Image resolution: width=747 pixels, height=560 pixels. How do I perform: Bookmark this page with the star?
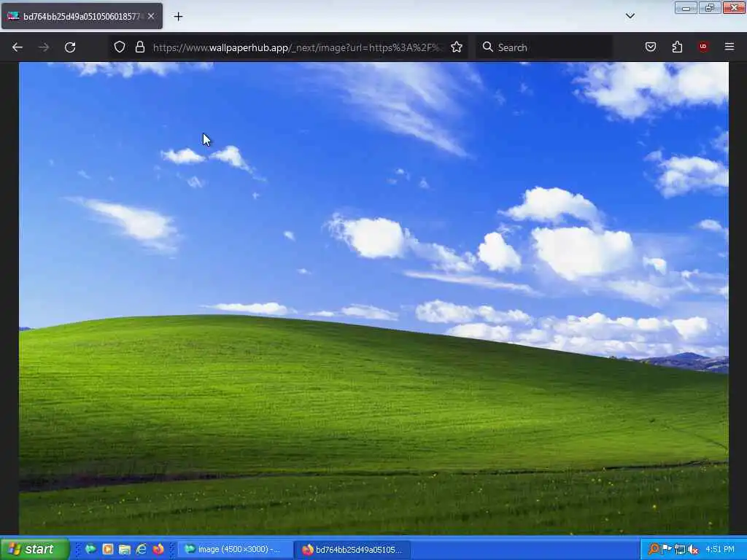[x=457, y=47]
